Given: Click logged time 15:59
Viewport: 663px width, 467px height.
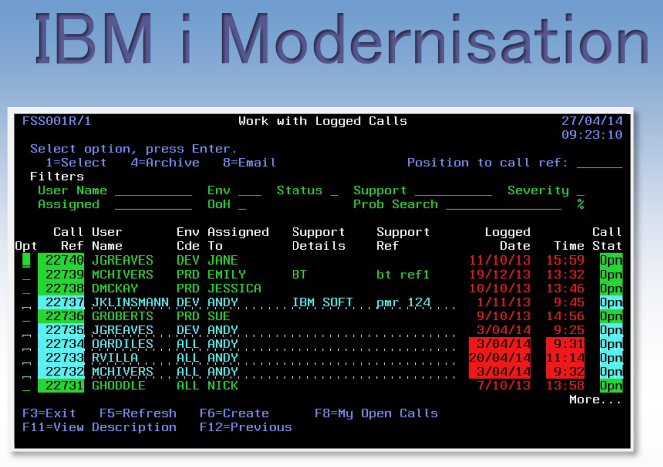Looking at the screenshot, I should coord(565,261).
